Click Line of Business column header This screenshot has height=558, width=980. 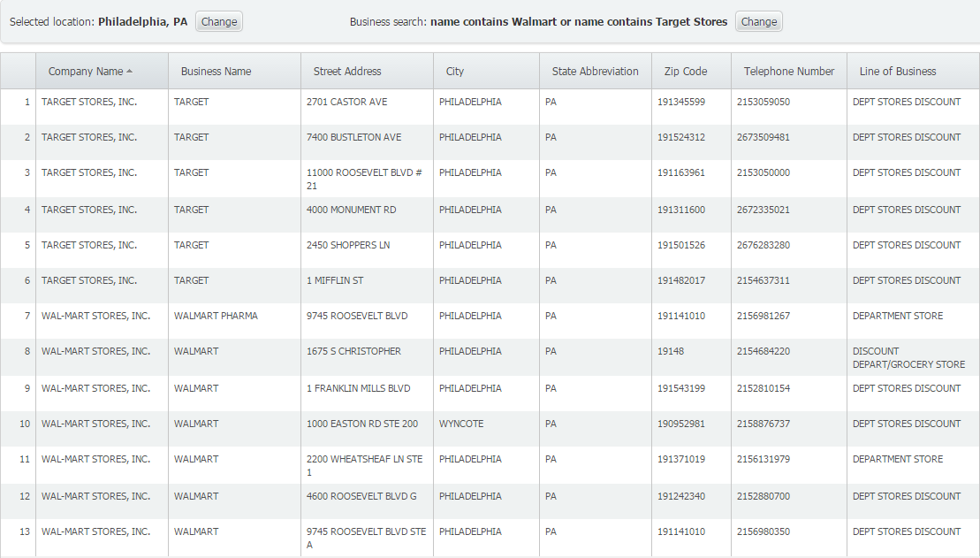click(x=897, y=72)
